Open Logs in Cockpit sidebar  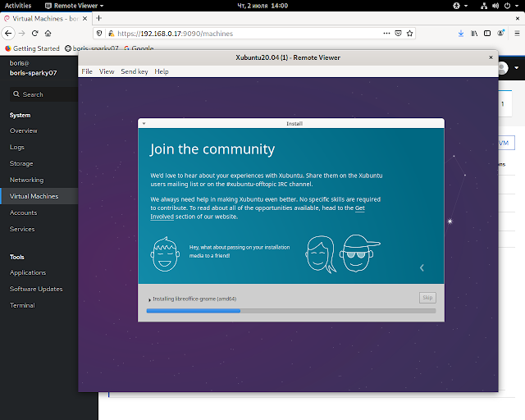point(16,147)
